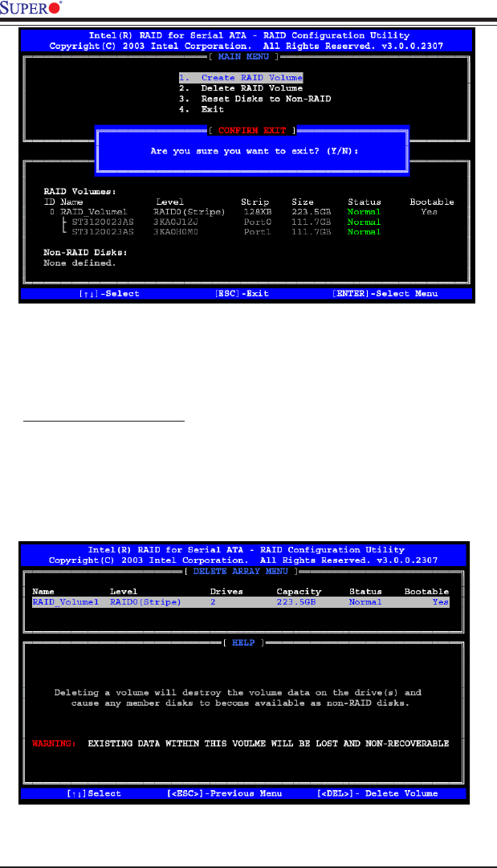This screenshot has width=497, height=868.
Task: Click 'RAID0(Stripe)' in the Delete Array Menu row
Action: (145, 602)
